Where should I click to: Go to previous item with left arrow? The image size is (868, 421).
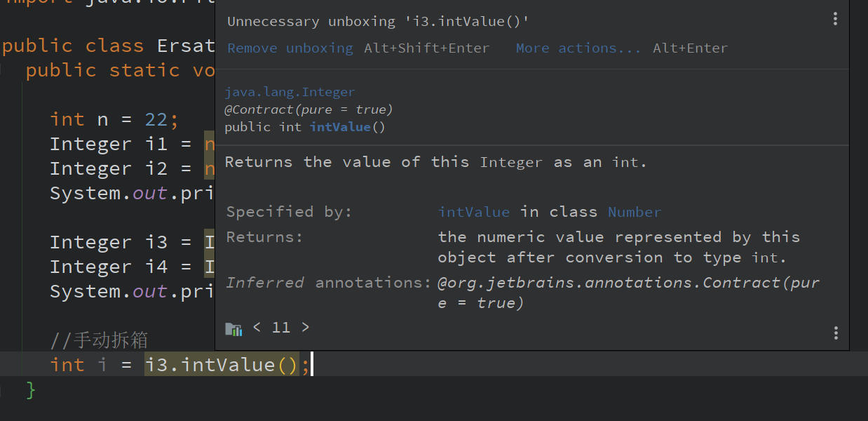(257, 327)
